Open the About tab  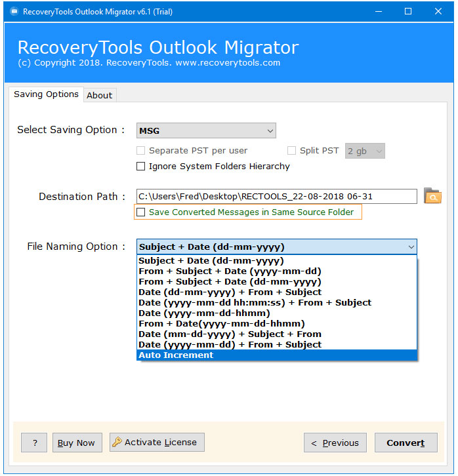[100, 95]
